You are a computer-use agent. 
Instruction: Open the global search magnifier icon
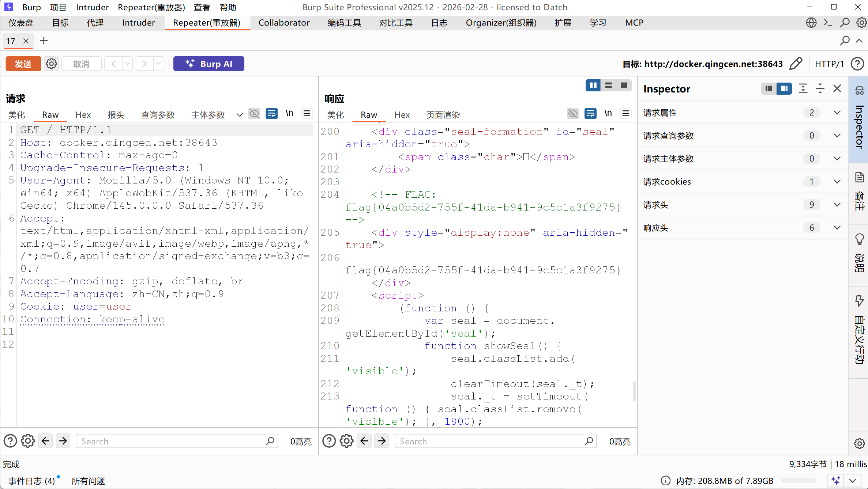click(x=845, y=23)
